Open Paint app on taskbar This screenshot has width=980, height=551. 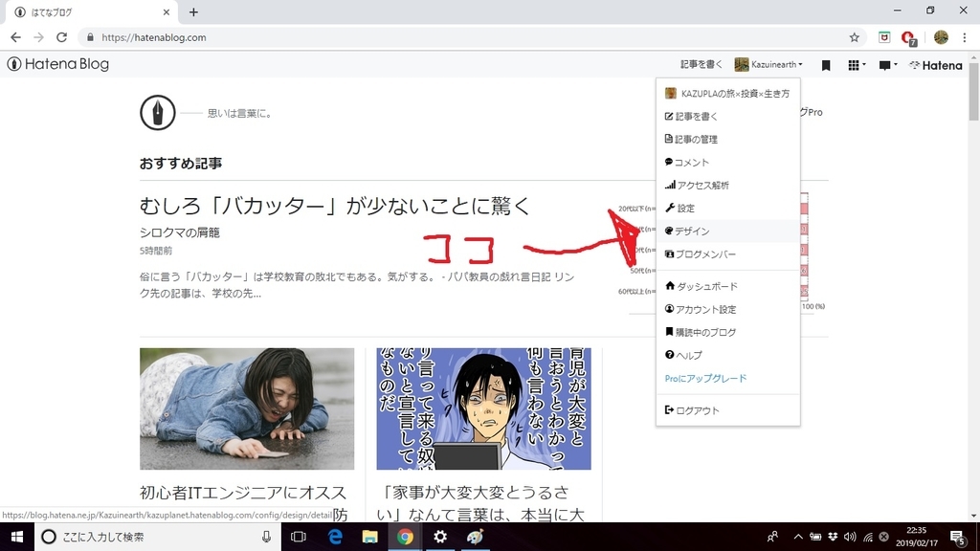[x=475, y=537]
